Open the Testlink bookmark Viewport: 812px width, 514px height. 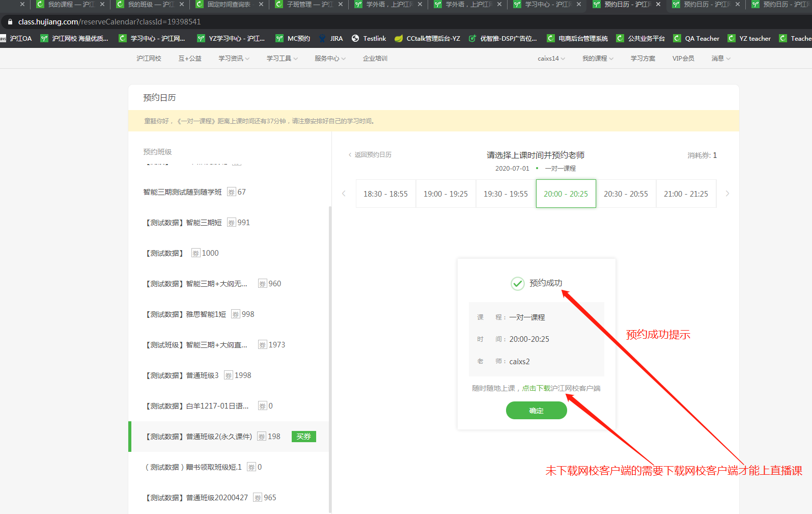(369, 38)
